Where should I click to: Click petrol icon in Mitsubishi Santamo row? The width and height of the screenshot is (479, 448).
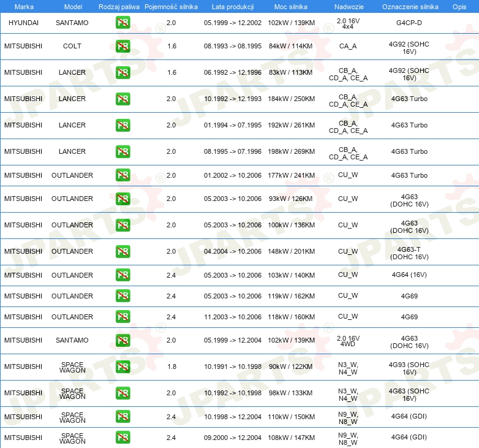click(x=123, y=341)
